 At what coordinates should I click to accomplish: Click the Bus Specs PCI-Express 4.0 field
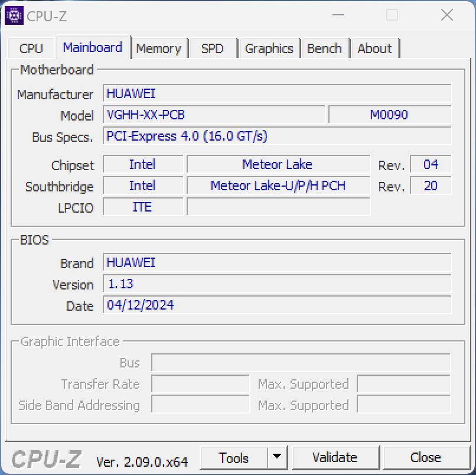click(277, 136)
